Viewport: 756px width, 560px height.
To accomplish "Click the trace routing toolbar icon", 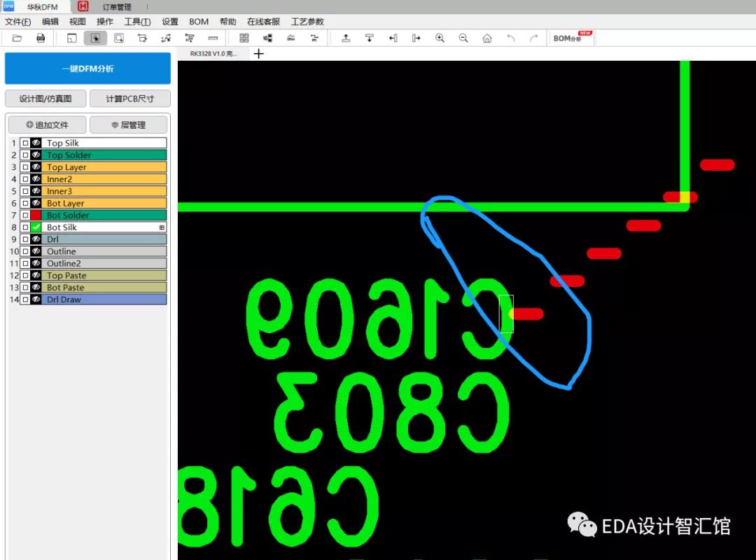I will click(314, 38).
